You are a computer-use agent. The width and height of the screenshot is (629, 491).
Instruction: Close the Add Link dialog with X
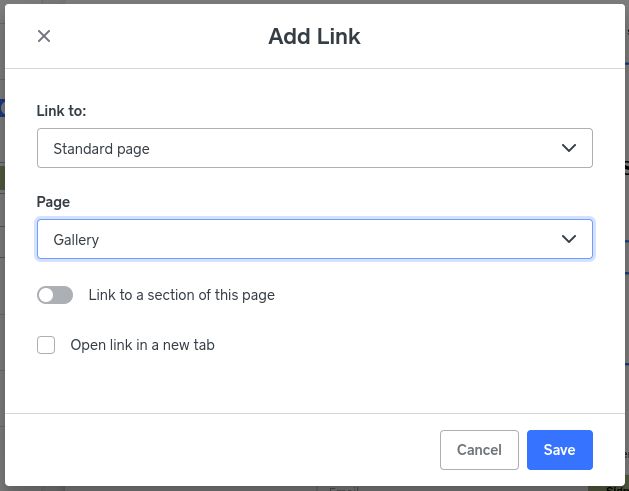(x=44, y=37)
